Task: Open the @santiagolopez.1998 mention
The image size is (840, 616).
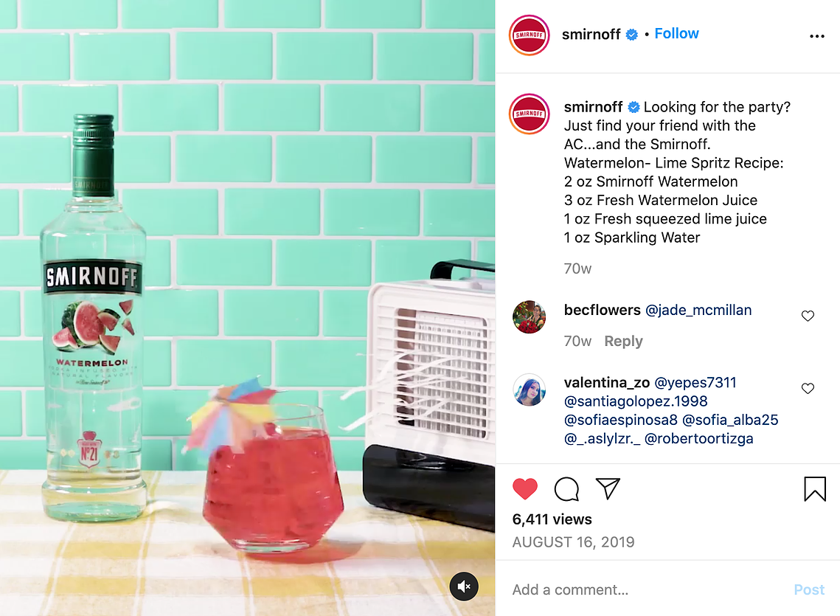Action: 636,401
